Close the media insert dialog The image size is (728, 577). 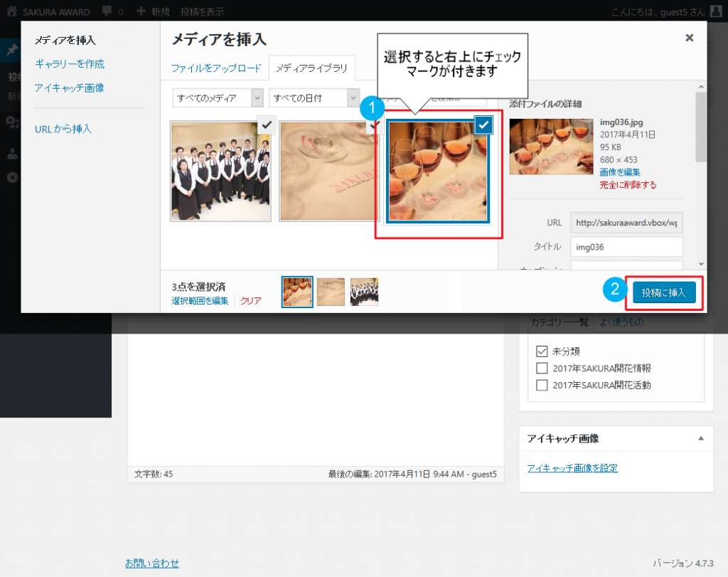tap(690, 38)
